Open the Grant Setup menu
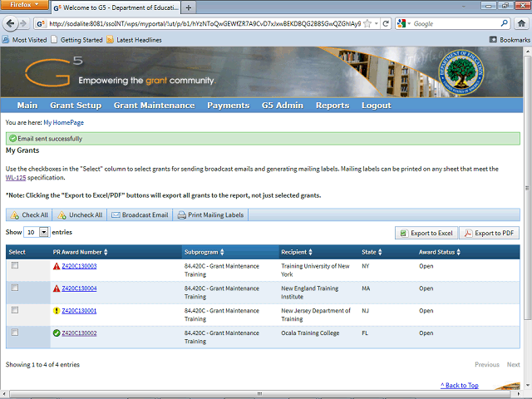 tap(76, 106)
